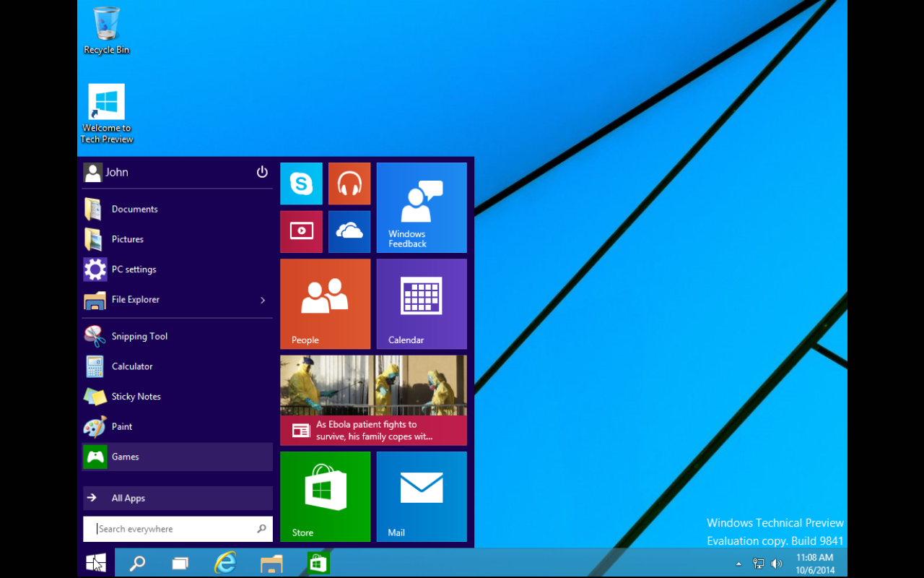Open the volume speaker tray icon
Image resolution: width=924 pixels, height=578 pixels.
(777, 564)
